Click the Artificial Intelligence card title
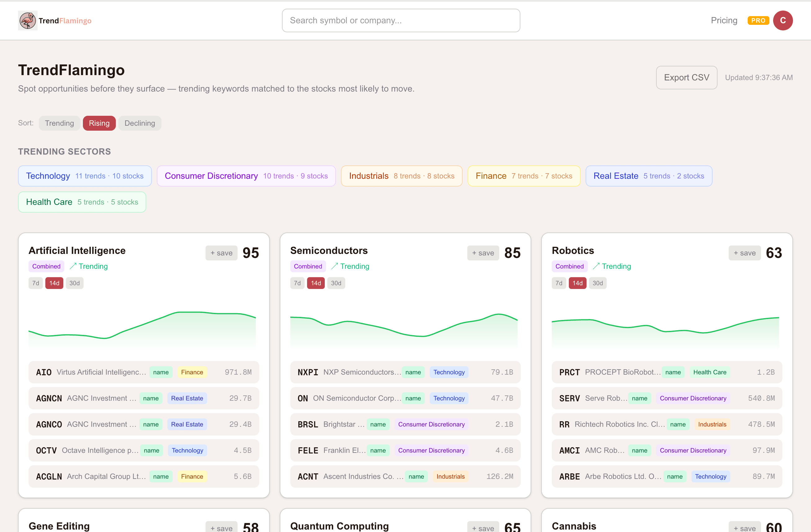Viewport: 811px width, 532px height. [x=77, y=251]
